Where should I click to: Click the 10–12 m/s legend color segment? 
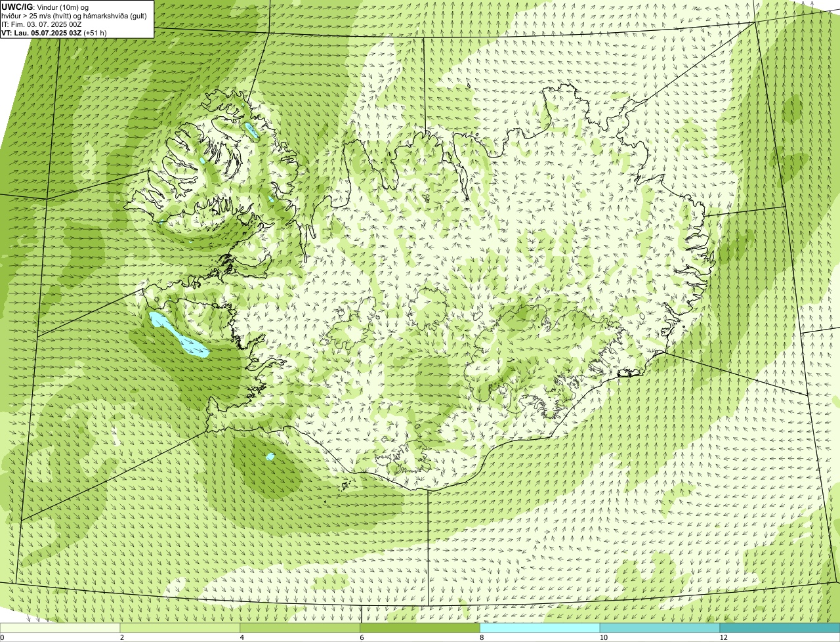pos(660,628)
